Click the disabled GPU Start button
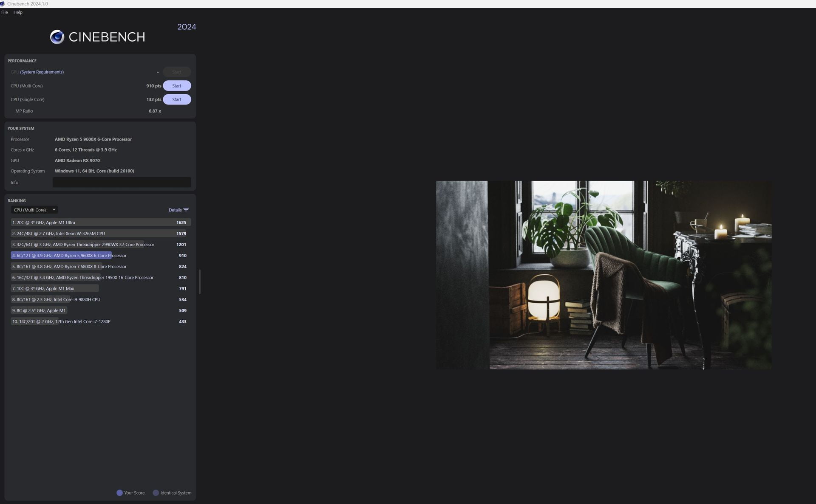 (x=177, y=72)
